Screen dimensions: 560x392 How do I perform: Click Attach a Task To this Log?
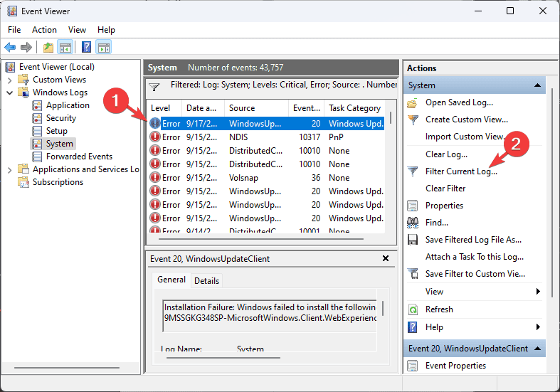[475, 257]
